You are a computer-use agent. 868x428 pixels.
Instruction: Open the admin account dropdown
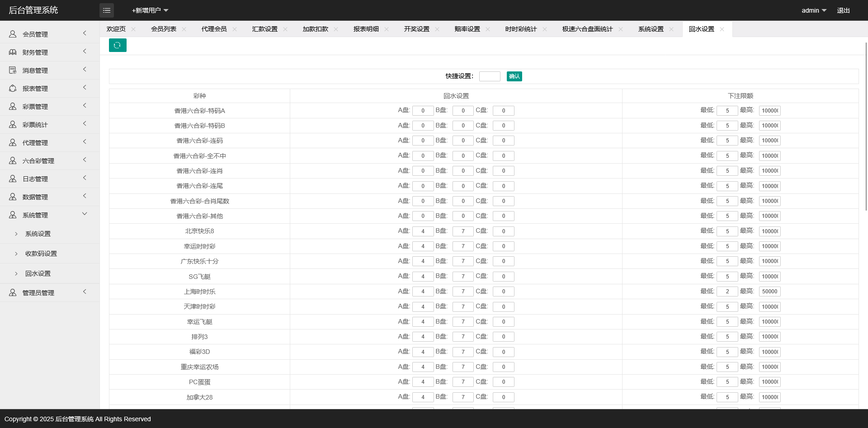point(814,10)
